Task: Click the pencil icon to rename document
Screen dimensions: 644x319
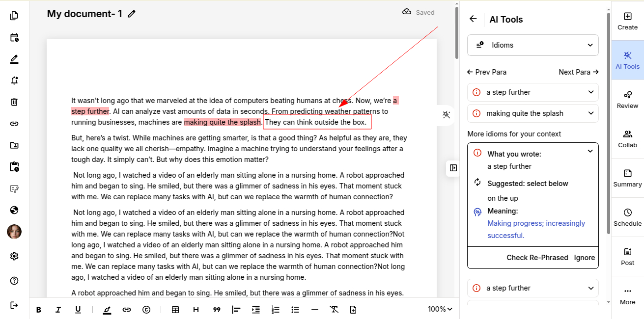Action: (132, 14)
